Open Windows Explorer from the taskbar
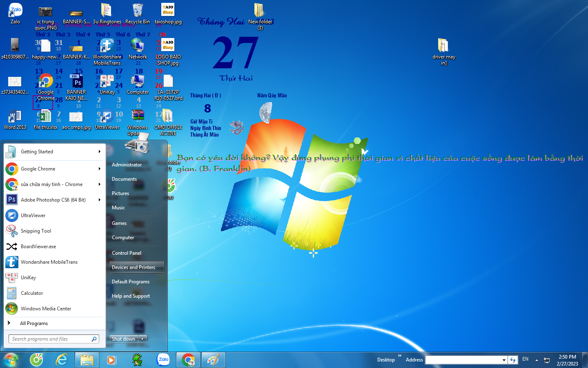 click(x=87, y=360)
